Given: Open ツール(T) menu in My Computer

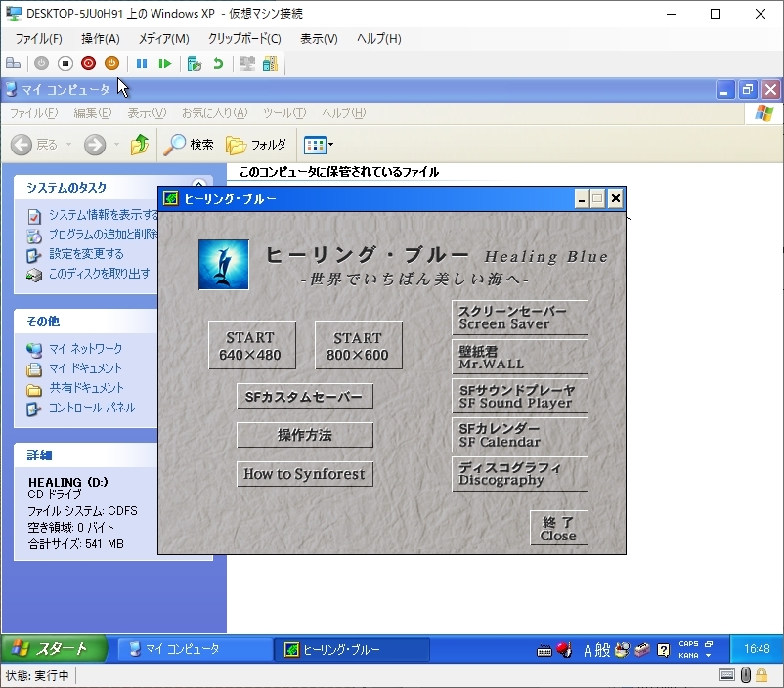Looking at the screenshot, I should coord(284,113).
